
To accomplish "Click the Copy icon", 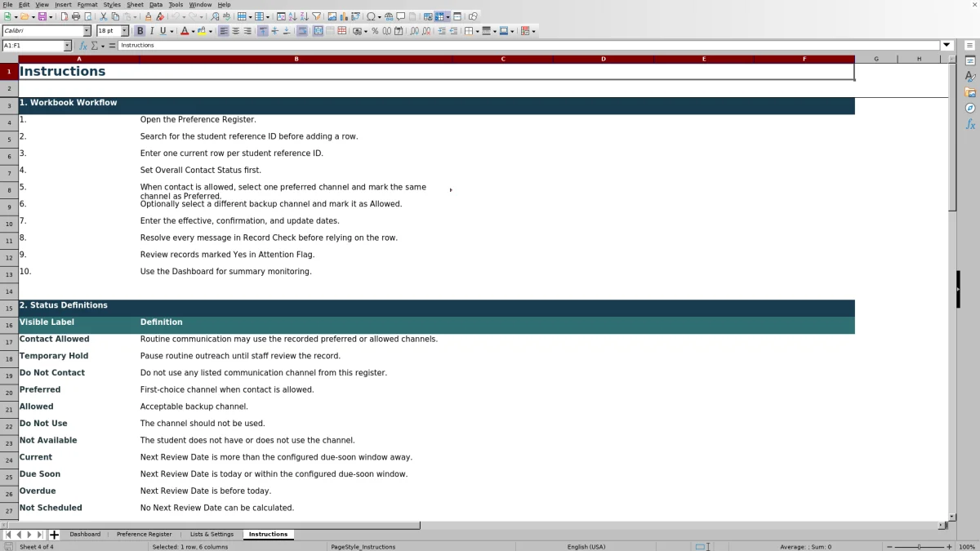I will click(115, 16).
